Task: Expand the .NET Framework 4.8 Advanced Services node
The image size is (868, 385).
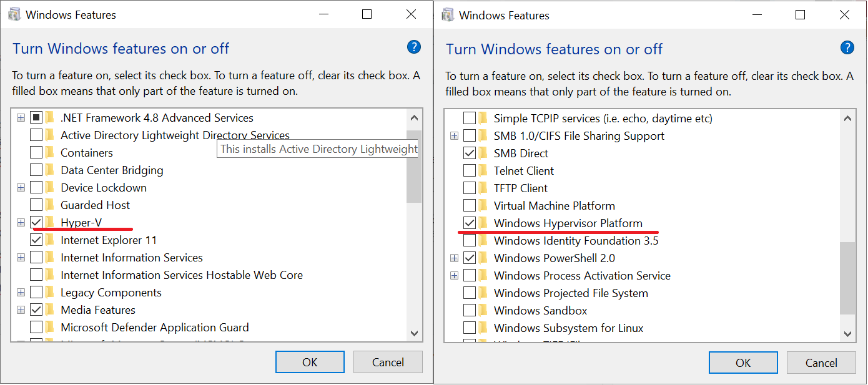Action: (21, 117)
